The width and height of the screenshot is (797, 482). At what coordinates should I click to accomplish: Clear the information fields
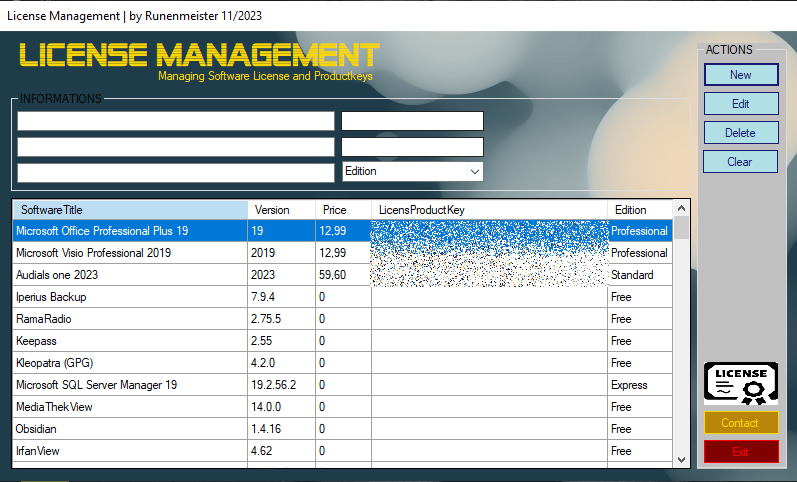[740, 162]
